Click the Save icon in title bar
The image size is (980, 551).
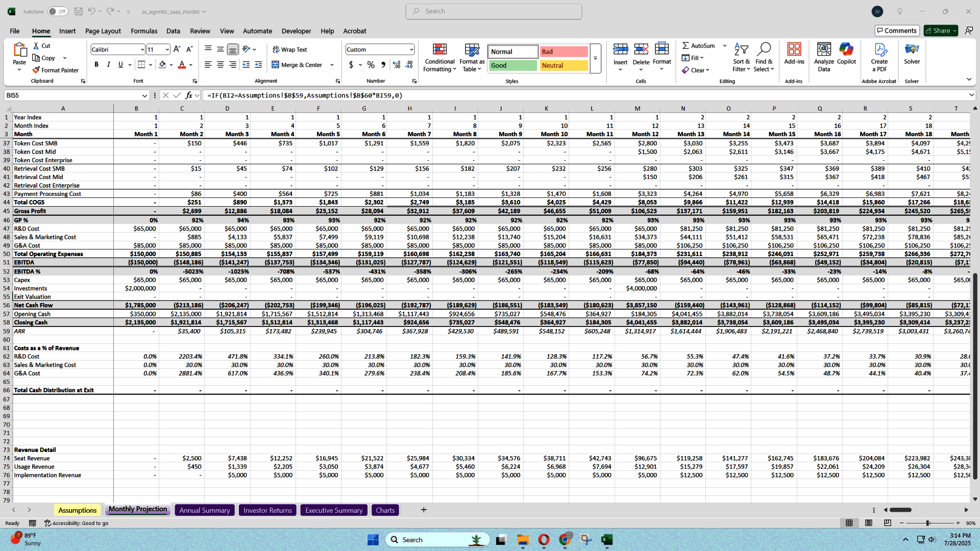pyautogui.click(x=78, y=11)
